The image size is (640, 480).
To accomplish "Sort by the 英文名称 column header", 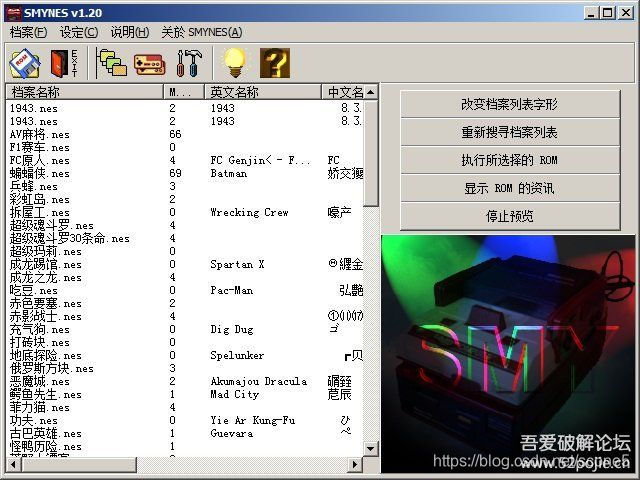I will pos(263,92).
